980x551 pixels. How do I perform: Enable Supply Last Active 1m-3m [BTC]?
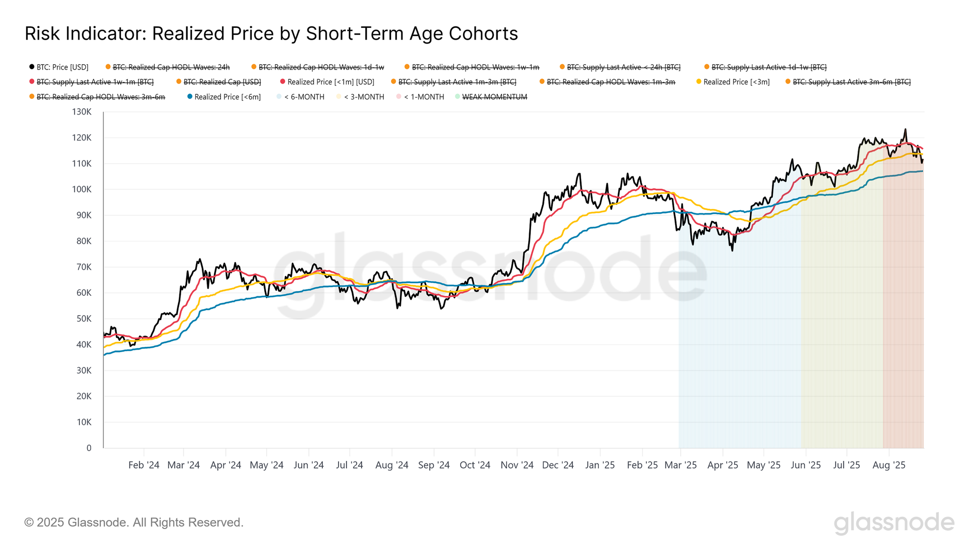454,82
